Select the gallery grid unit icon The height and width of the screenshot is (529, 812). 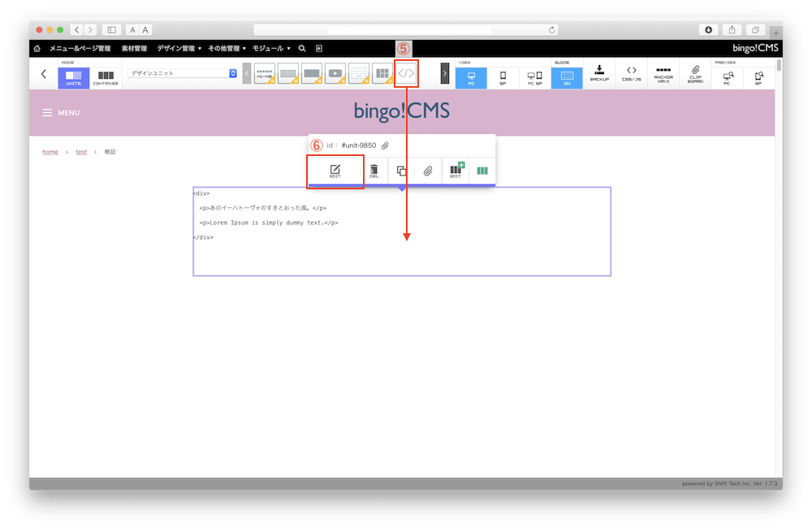click(x=382, y=74)
